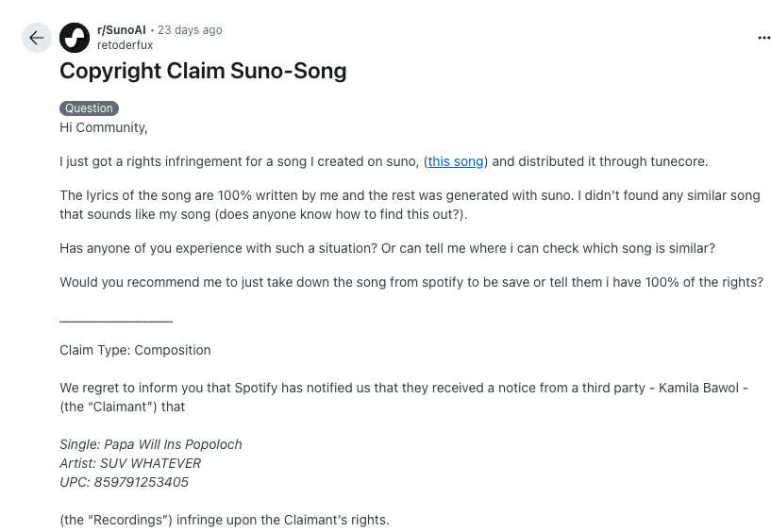Screen dimensions: 771x532
Task: Click the "Would you recommend me" question line
Action: click(x=411, y=282)
